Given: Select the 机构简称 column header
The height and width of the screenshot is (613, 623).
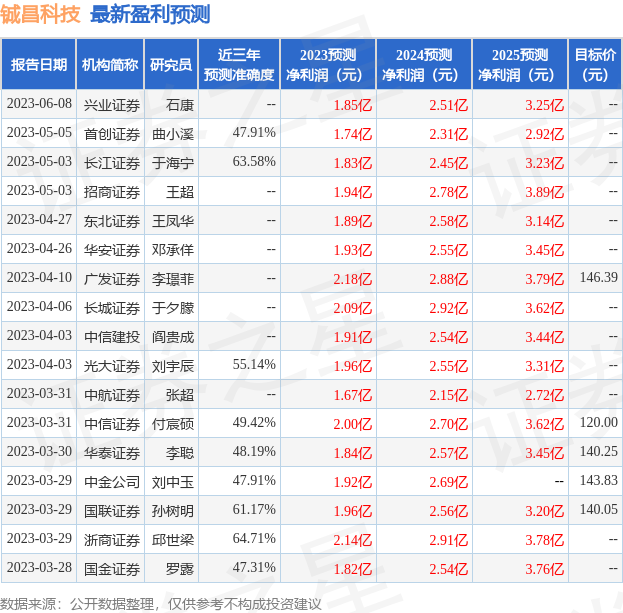Looking at the screenshot, I should (110, 64).
